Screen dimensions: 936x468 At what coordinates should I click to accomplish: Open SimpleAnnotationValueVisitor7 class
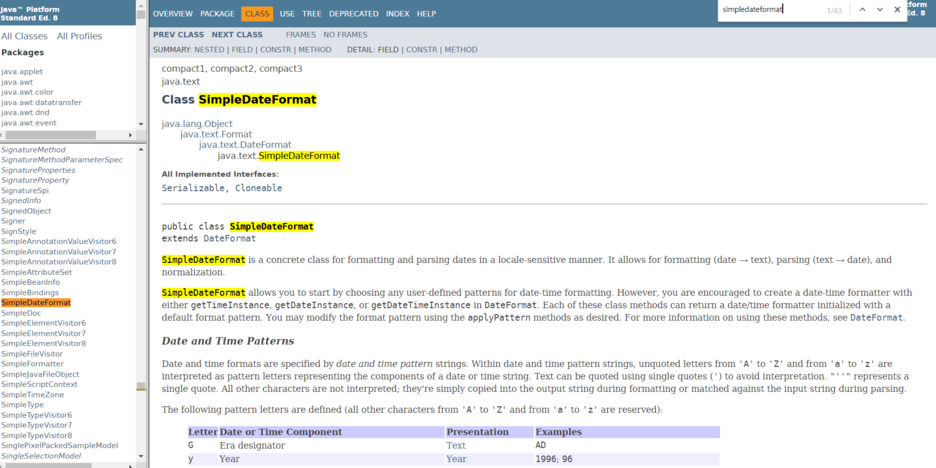click(x=58, y=251)
